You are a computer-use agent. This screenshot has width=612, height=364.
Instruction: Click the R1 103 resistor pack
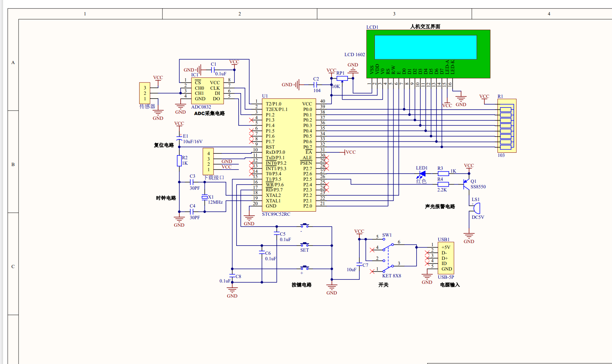click(506, 126)
